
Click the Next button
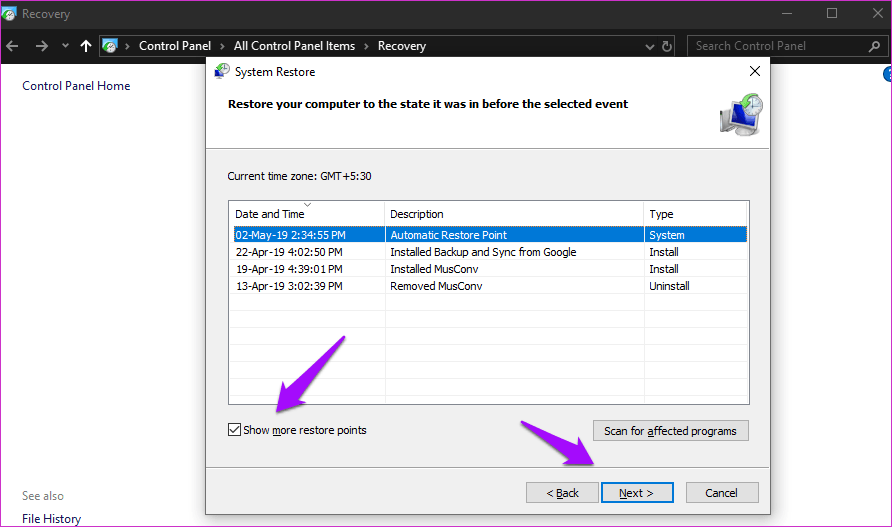(637, 493)
